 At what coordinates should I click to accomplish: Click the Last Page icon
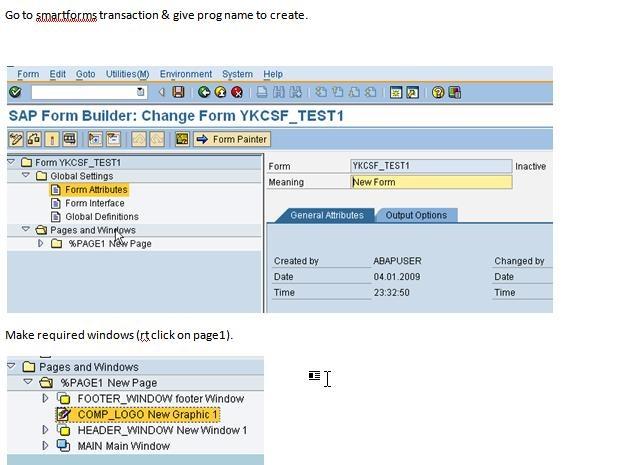point(370,92)
